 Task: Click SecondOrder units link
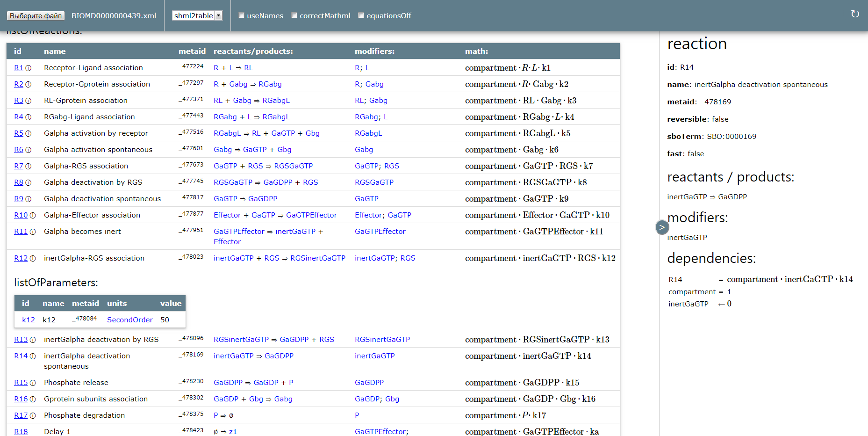pyautogui.click(x=130, y=320)
